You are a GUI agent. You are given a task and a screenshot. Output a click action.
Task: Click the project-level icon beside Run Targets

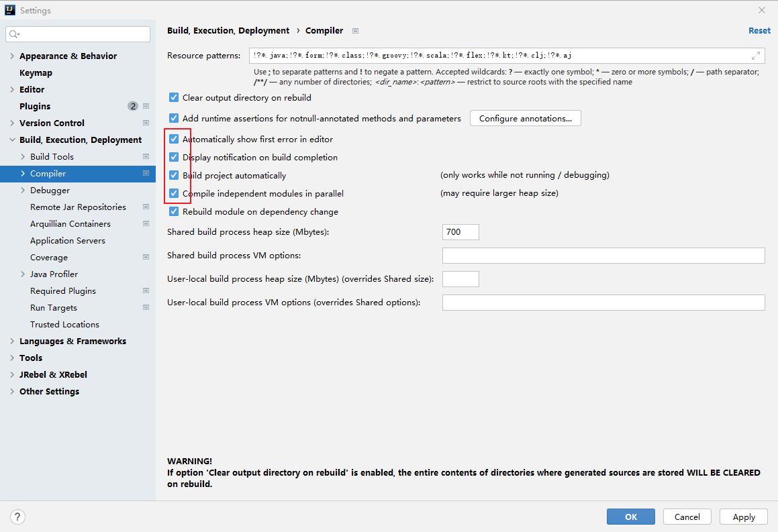pyautogui.click(x=146, y=307)
